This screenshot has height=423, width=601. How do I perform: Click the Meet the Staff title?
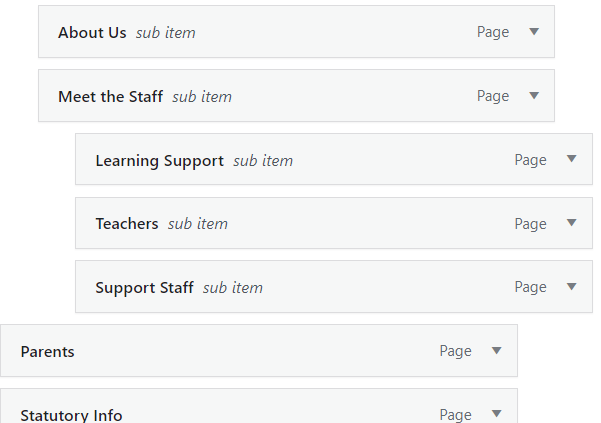(x=110, y=97)
